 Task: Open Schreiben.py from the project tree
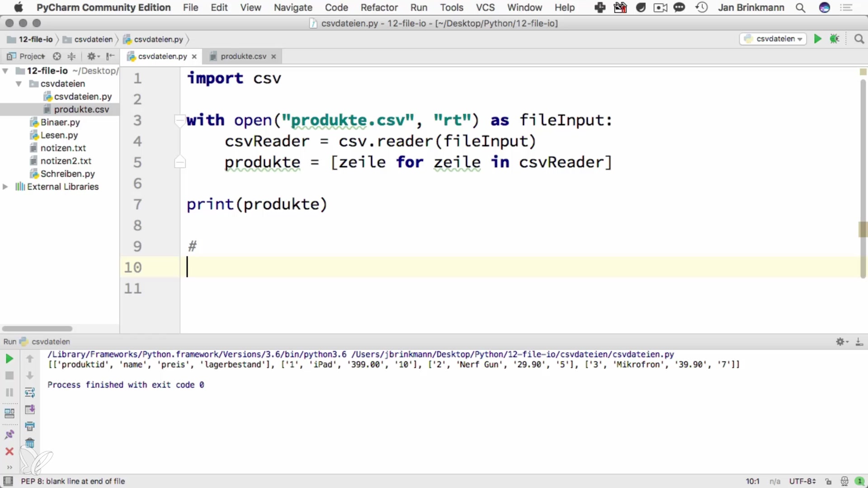click(x=67, y=174)
